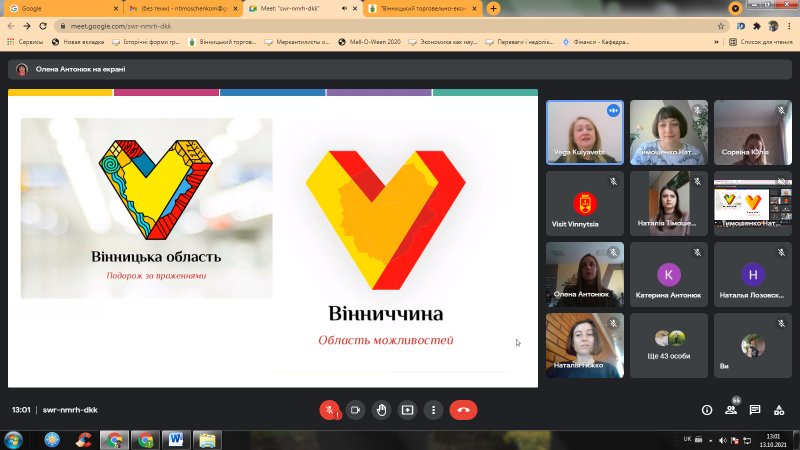The image size is (800, 450).
Task: Open Windows Start menu
Action: pos(13,440)
